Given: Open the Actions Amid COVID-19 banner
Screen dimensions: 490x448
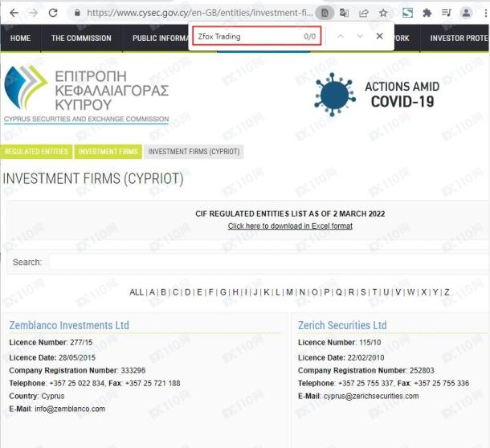Looking at the screenshot, I should click(x=377, y=94).
